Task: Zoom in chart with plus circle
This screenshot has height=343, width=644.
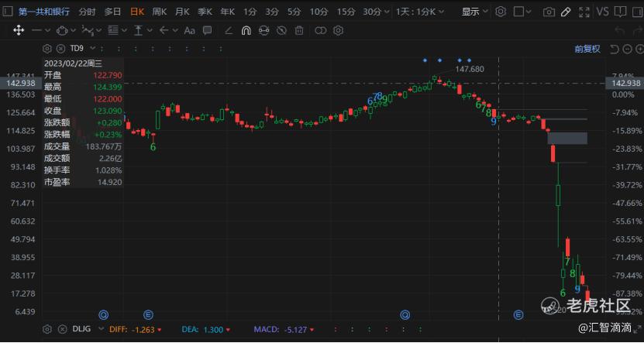Action: click(x=639, y=50)
